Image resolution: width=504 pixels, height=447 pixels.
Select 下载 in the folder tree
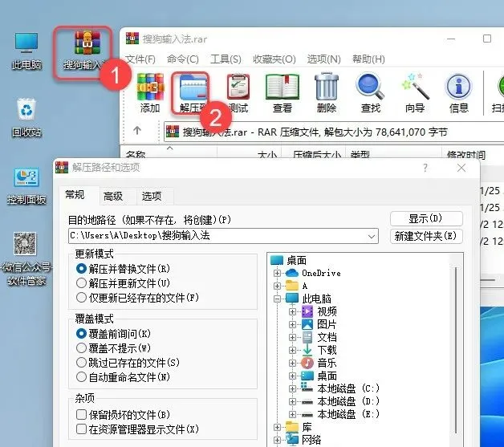tap(319, 350)
